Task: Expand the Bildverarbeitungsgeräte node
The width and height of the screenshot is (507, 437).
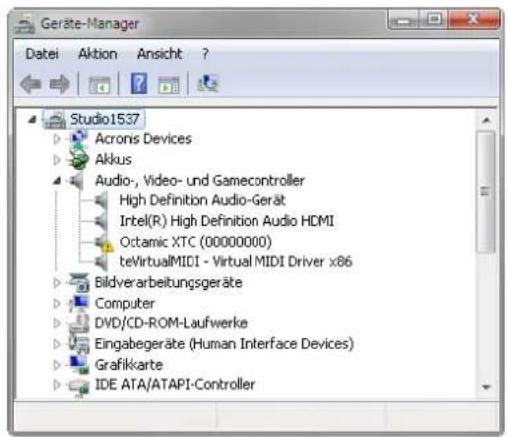Action: tap(57, 283)
